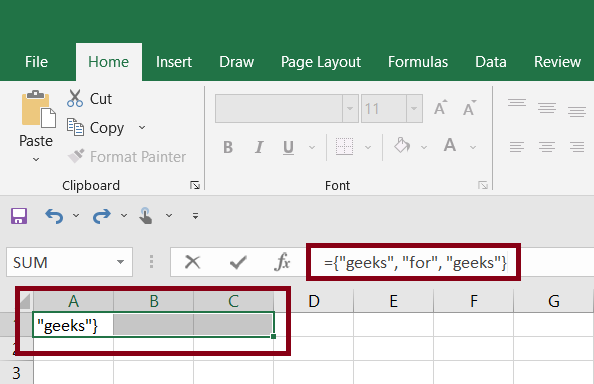Select column D header

tap(314, 302)
